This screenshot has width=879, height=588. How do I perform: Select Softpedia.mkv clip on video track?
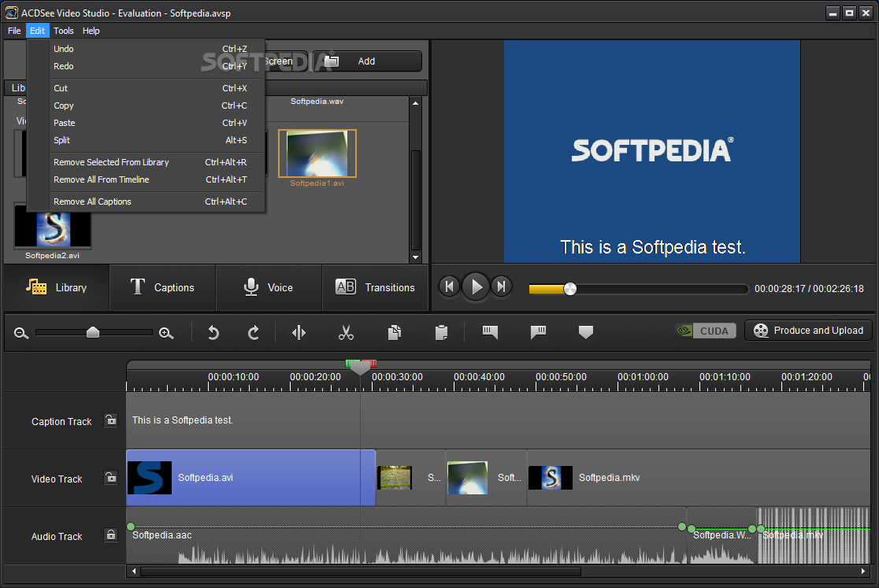click(699, 478)
